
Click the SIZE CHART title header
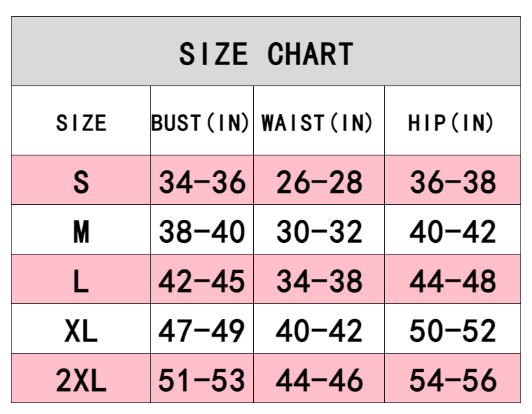(x=266, y=54)
